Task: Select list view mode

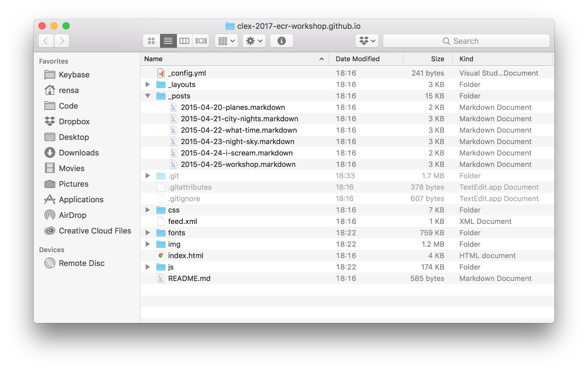Action: [x=168, y=41]
